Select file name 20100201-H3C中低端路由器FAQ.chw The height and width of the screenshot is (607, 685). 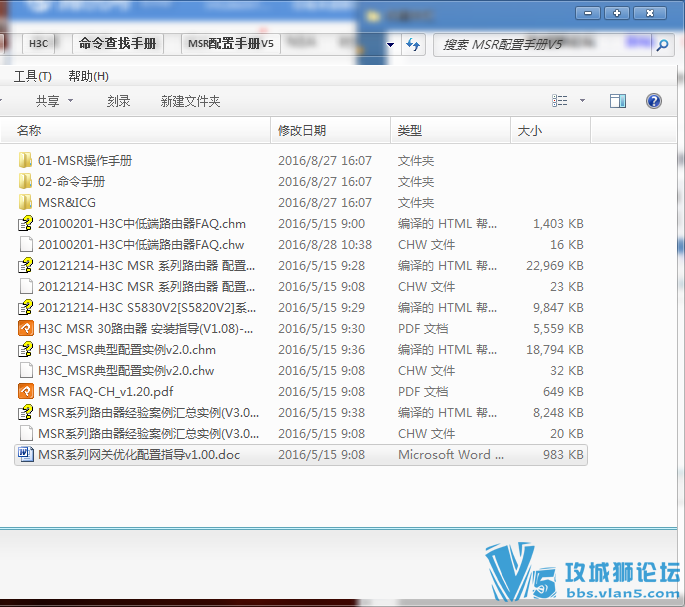[x=141, y=244]
